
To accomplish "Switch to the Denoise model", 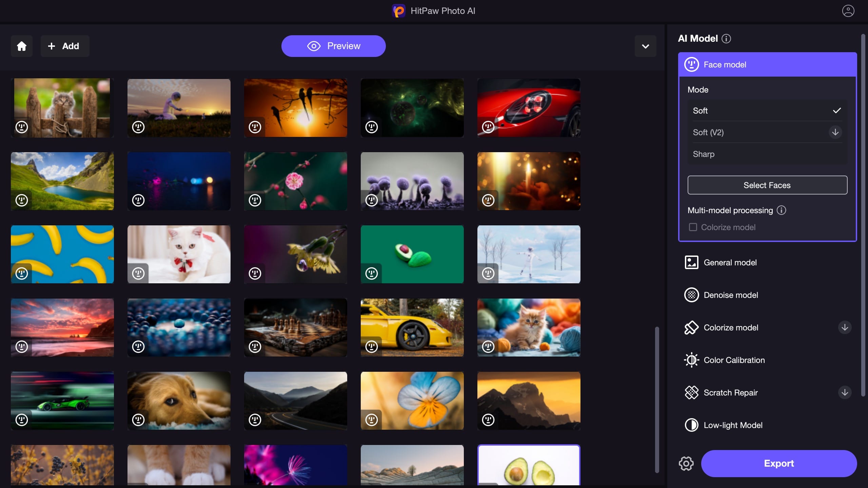I will (x=730, y=295).
